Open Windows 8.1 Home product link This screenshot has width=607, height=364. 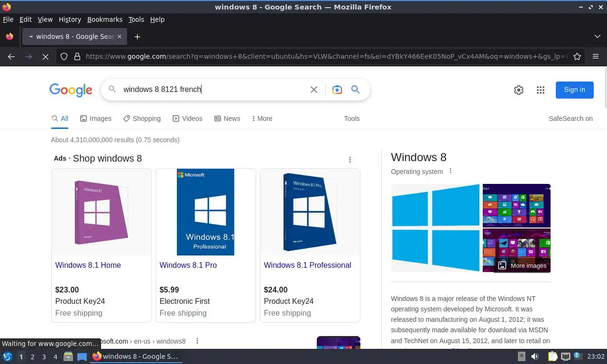[88, 265]
